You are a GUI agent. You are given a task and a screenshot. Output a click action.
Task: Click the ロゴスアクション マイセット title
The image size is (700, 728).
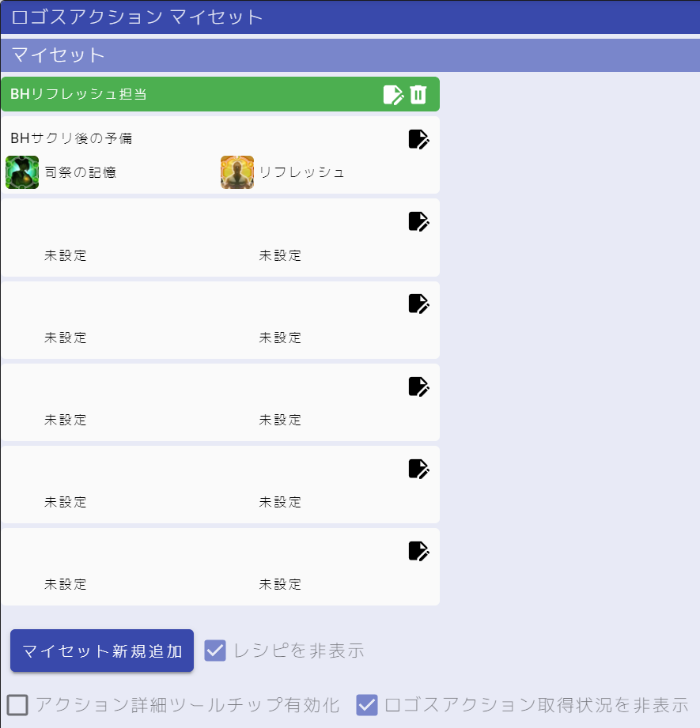tap(137, 17)
